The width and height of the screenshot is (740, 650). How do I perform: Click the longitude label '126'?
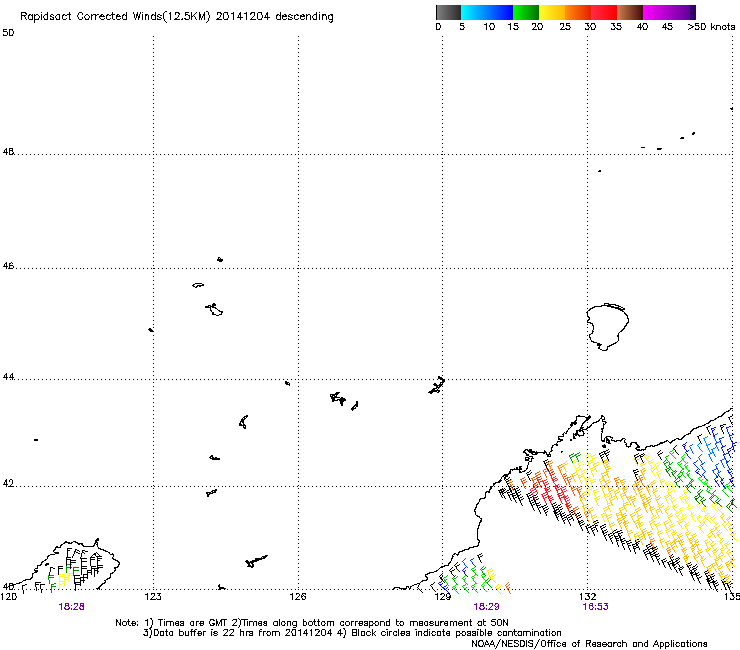pyautogui.click(x=298, y=597)
